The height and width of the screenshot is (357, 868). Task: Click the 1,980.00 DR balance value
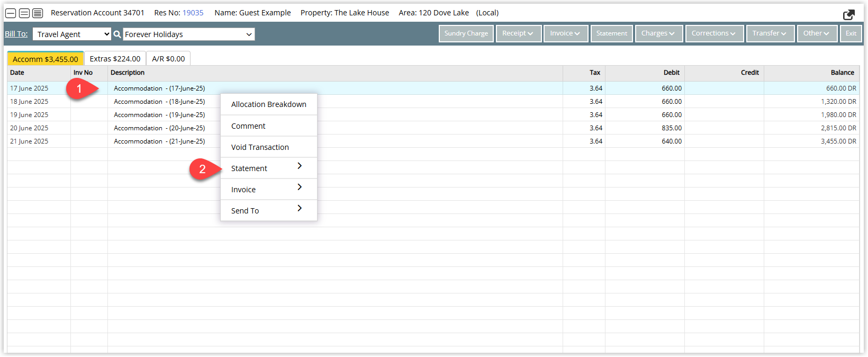(838, 115)
